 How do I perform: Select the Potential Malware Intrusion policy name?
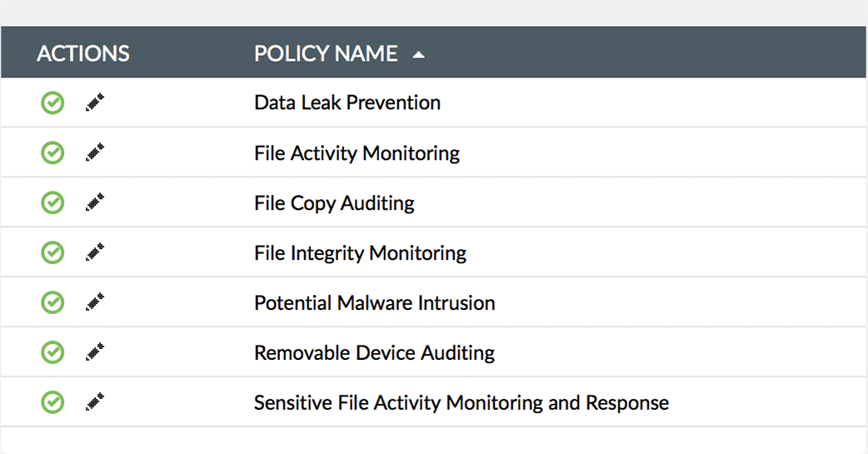click(x=374, y=303)
